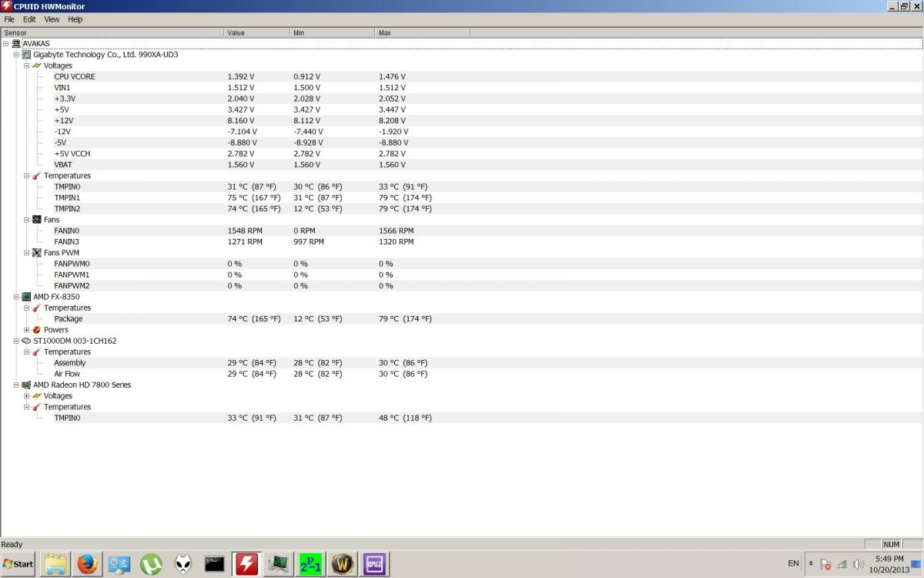Image resolution: width=924 pixels, height=578 pixels.
Task: Open the Edit menu
Action: (29, 19)
